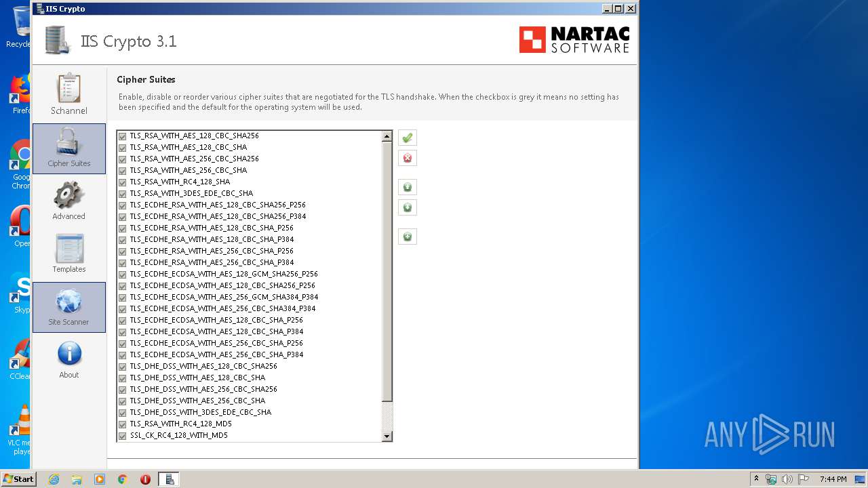Select TLS_ECDHE_ECDSA_WITH_AES_256_GCM_SHA384_P384 row text
This screenshot has width=868, height=488.
tap(224, 297)
